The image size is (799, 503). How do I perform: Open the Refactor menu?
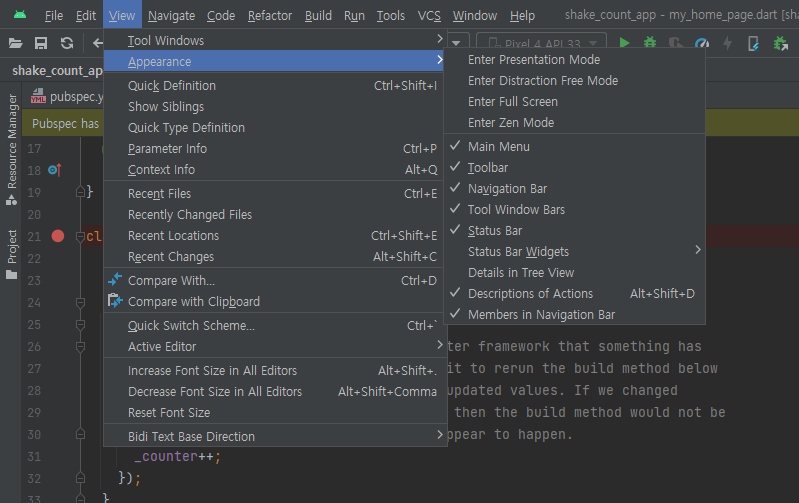point(270,16)
